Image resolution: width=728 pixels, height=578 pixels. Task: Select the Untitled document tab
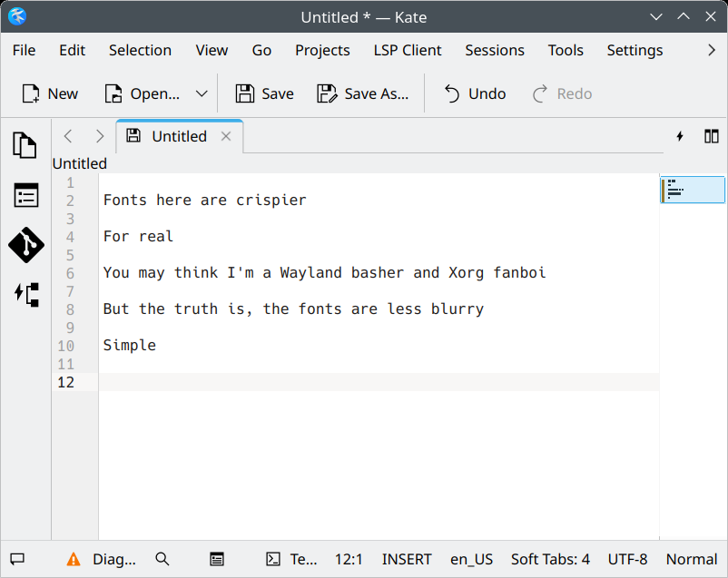(179, 136)
